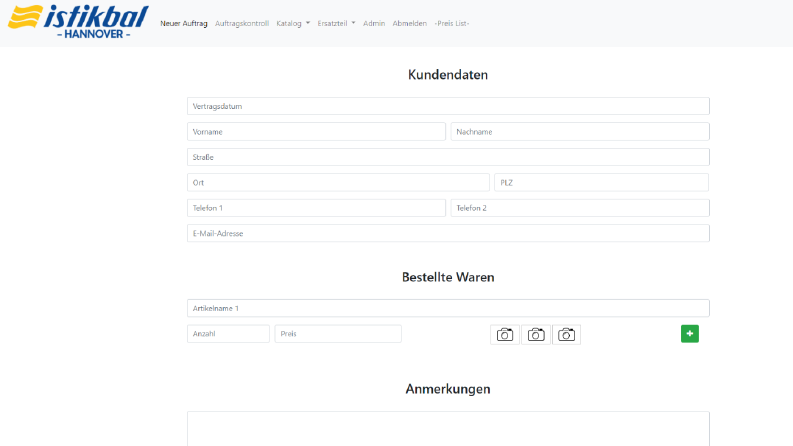Select the Anzahl quantity field
The width and height of the screenshot is (793, 446).
[228, 334]
